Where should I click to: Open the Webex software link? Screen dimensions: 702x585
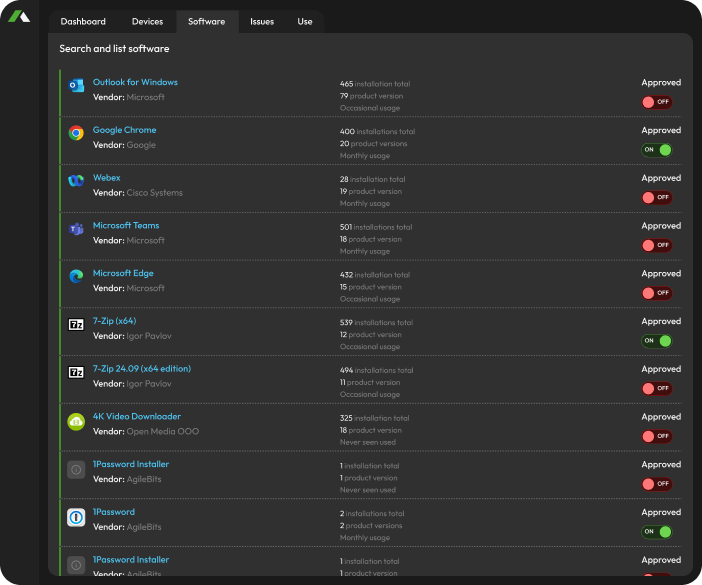pos(107,178)
